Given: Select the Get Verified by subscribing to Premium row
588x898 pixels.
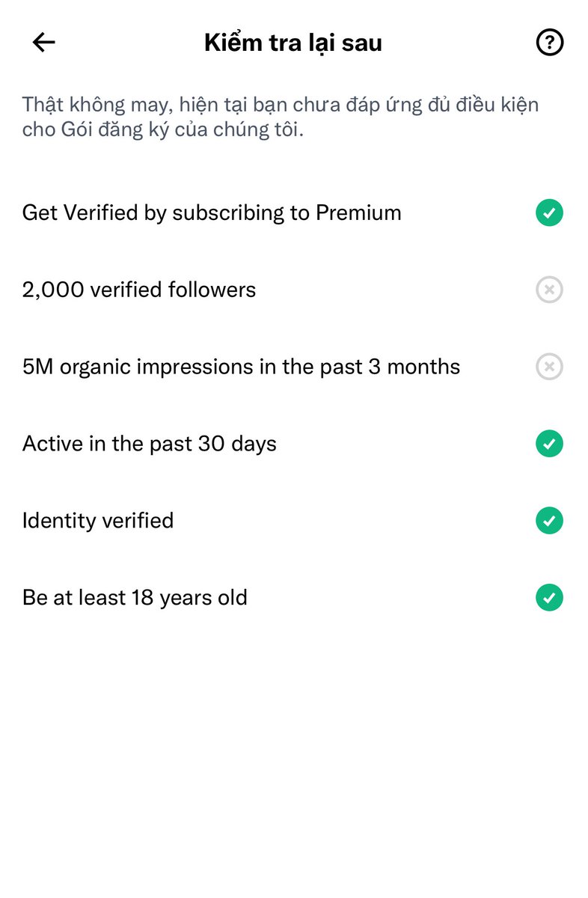Looking at the screenshot, I should point(293,213).
